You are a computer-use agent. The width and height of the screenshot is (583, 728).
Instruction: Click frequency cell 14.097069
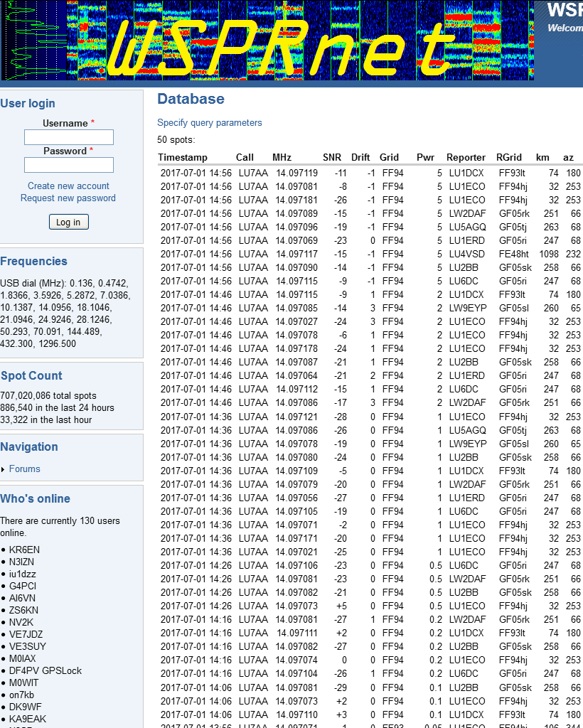tap(297, 240)
